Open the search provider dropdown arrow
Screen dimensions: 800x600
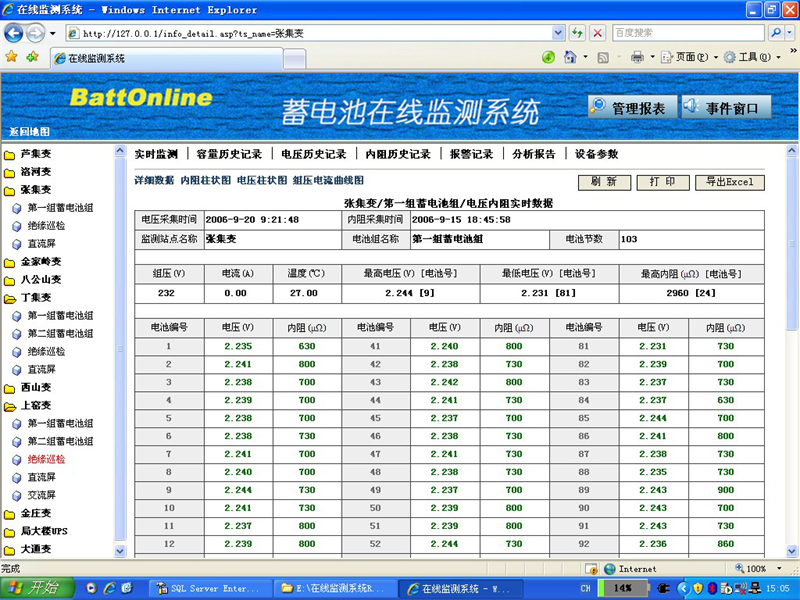point(789,32)
